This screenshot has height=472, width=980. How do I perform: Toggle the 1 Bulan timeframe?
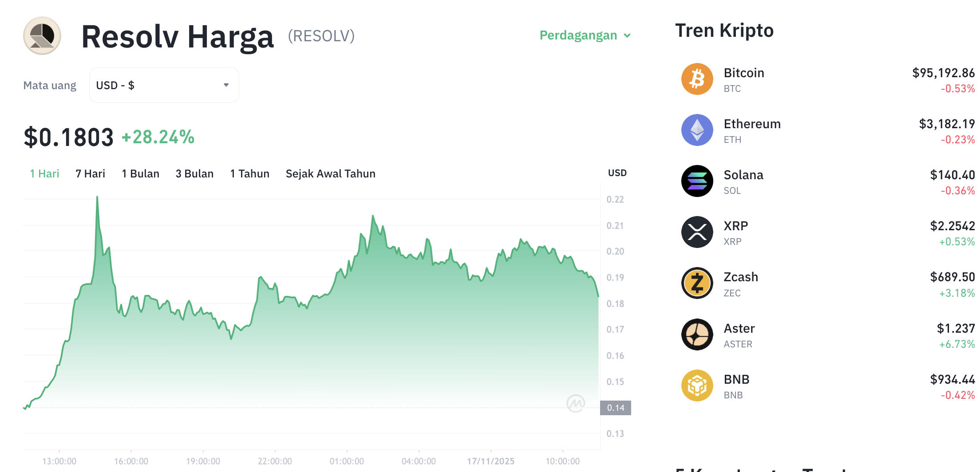[140, 173]
